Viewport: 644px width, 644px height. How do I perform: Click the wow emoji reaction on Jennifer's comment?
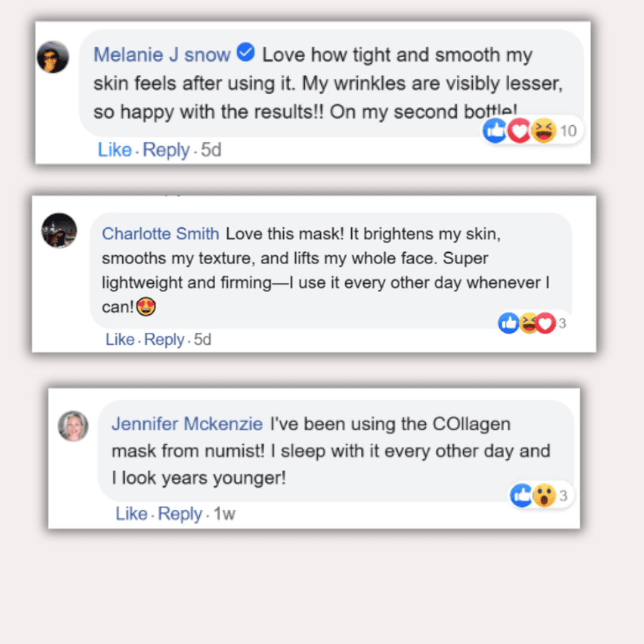coord(544,495)
